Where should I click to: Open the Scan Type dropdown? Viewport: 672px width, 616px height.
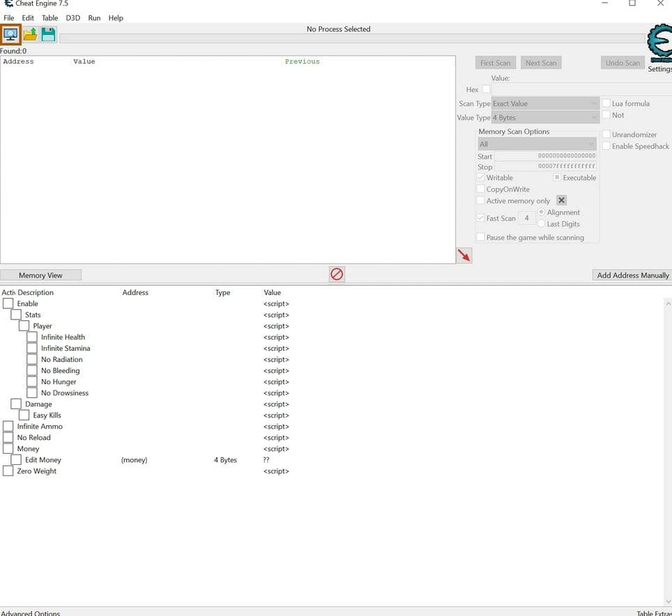click(x=544, y=103)
